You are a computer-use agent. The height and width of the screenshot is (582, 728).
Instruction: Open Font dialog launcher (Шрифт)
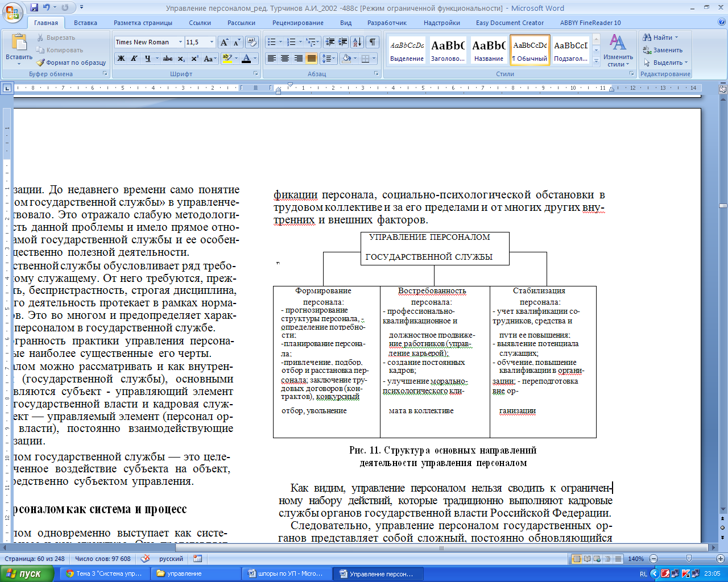click(x=255, y=74)
